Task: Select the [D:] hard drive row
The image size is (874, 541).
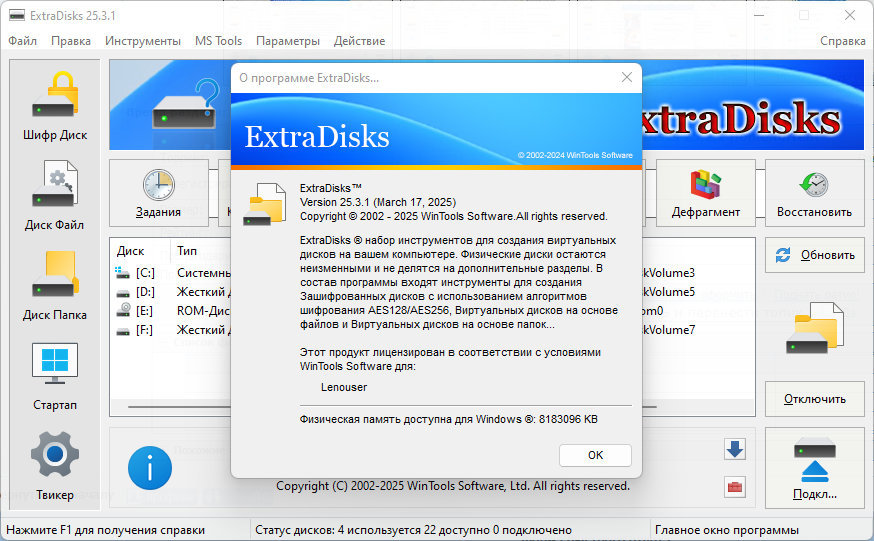Action: (x=173, y=292)
